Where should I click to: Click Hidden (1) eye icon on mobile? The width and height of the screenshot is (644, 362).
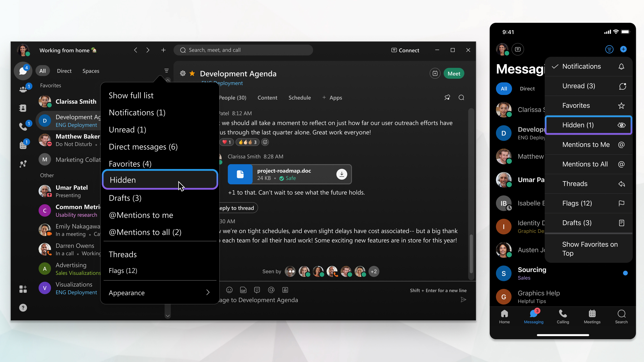pos(621,125)
